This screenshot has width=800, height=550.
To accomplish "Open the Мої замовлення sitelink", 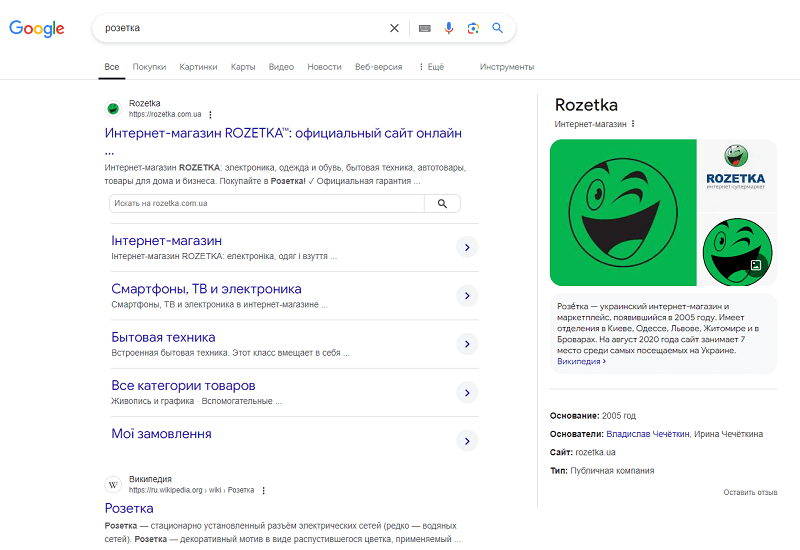I will click(x=161, y=434).
